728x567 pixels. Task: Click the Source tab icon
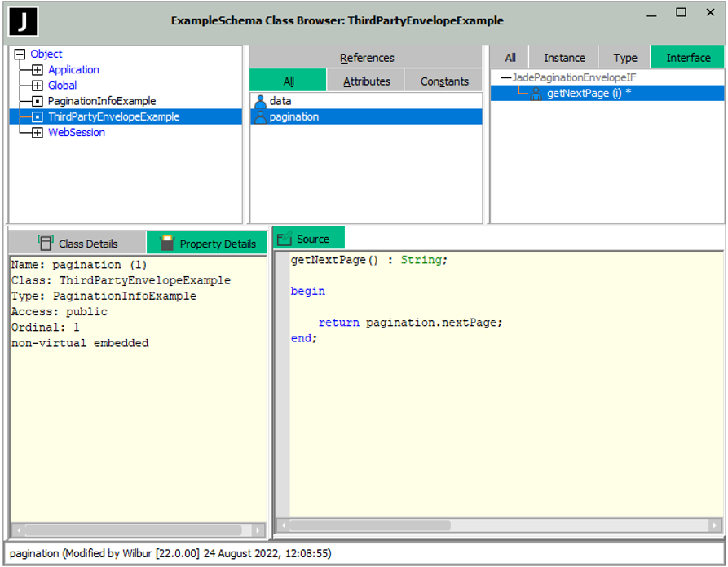point(285,239)
